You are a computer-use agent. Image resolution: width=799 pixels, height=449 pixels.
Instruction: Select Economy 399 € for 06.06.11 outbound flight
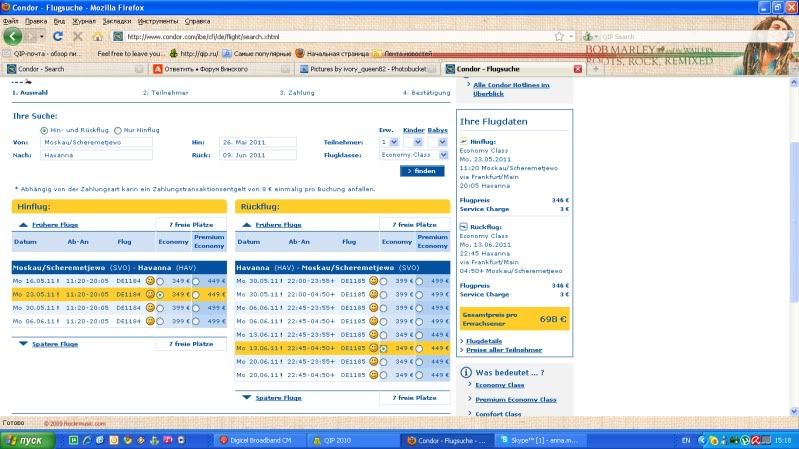point(160,321)
